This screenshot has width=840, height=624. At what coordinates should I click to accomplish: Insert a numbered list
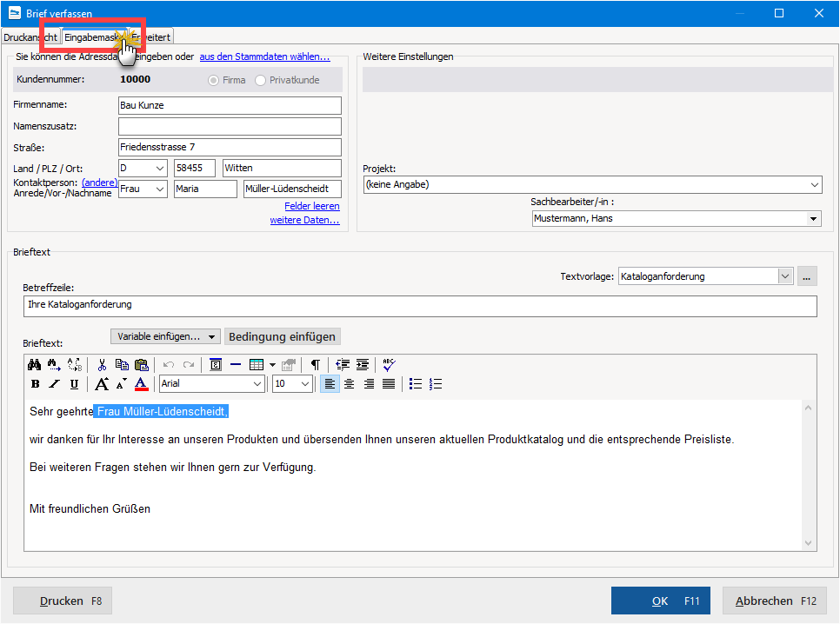436,384
